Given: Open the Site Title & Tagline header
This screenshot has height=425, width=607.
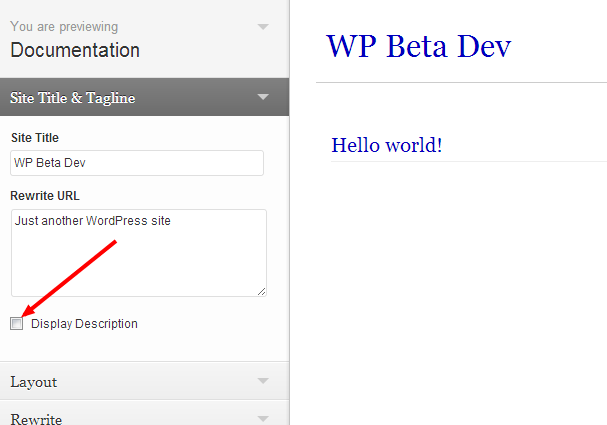Looking at the screenshot, I should pyautogui.click(x=144, y=97).
